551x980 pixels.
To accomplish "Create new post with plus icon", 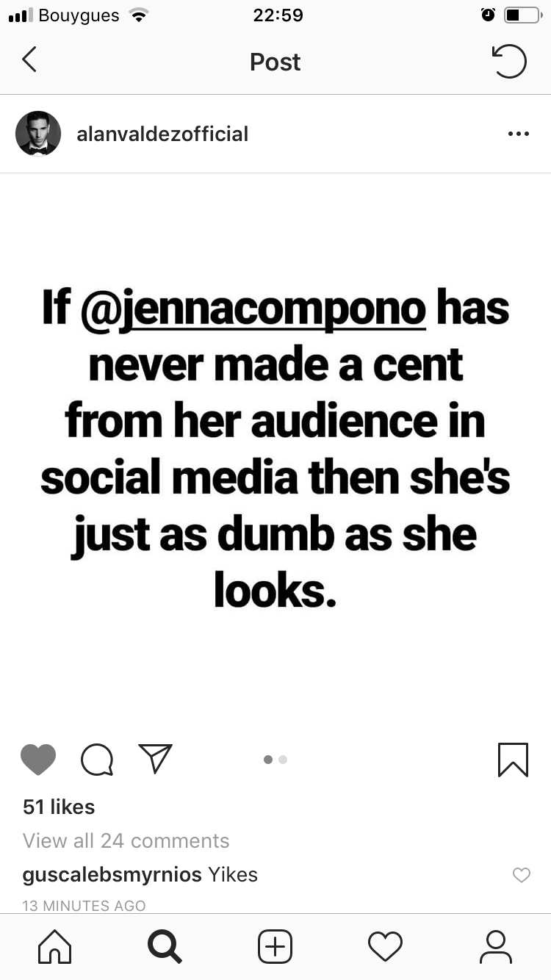I will [275, 946].
